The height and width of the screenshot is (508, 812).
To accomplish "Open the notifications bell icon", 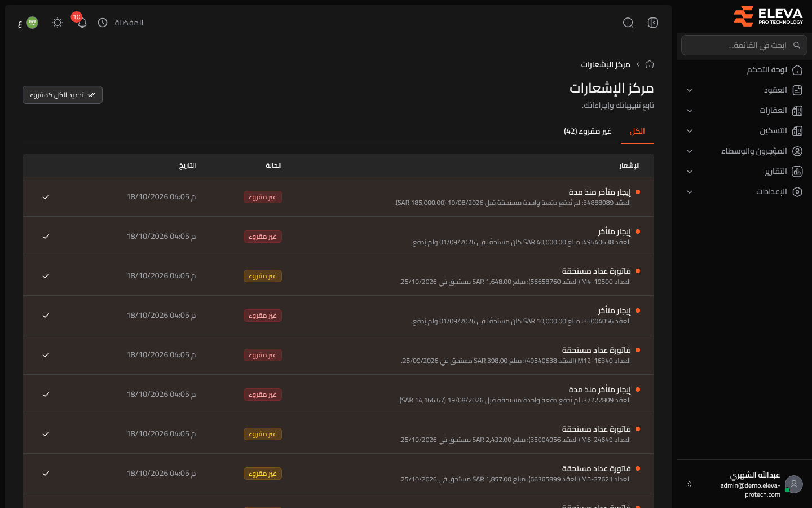I will tap(82, 23).
